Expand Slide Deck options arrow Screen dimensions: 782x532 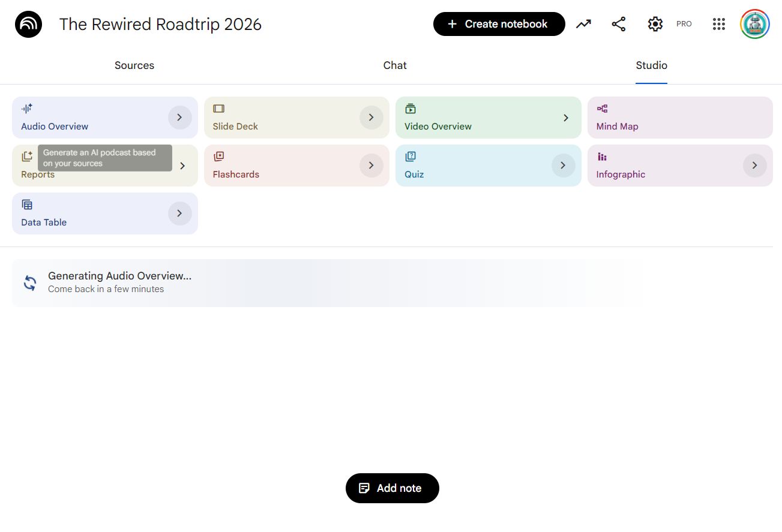coord(371,118)
